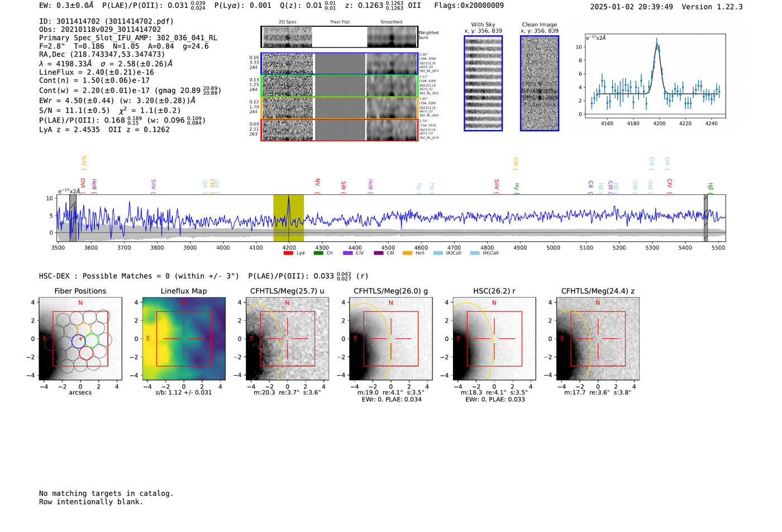Image resolution: width=782 pixels, height=532 pixels.
Task: Click the Cont(w) = 2.20(±0.01)e-17 line
Action: tap(130, 90)
